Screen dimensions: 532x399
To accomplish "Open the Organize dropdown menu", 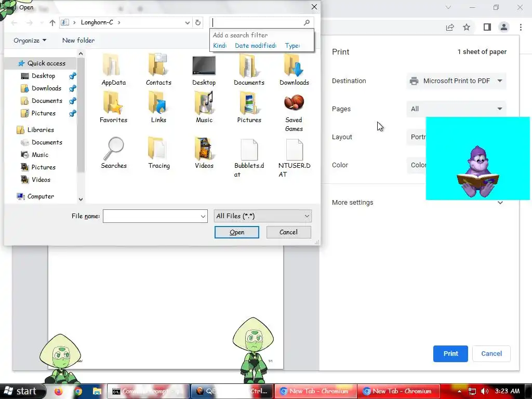I will coord(30,41).
